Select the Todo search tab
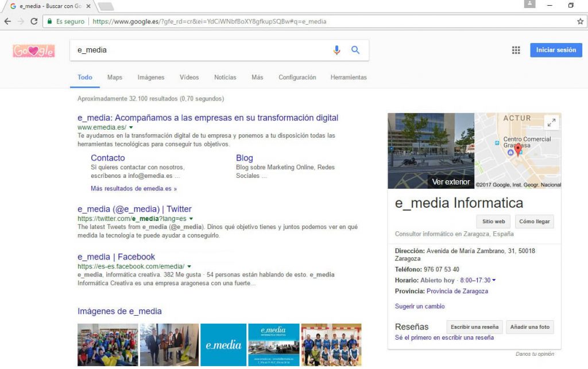588x369 pixels. [x=85, y=77]
